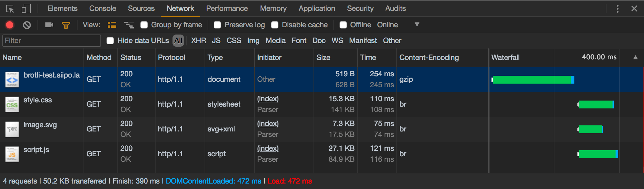
Task: Open the DevTools three-dot menu
Action: click(617, 9)
